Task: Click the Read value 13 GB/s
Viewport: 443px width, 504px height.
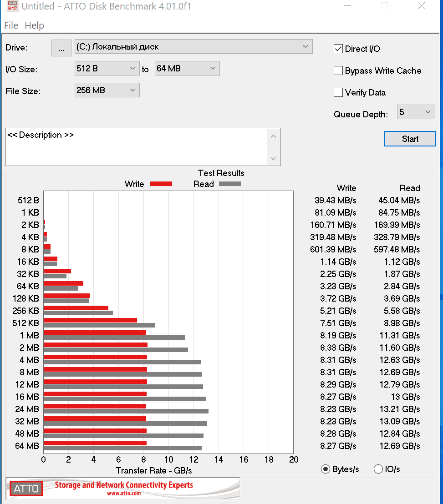Action: [405, 397]
